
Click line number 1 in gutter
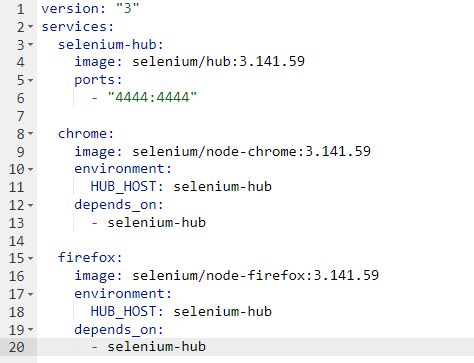[x=21, y=9]
